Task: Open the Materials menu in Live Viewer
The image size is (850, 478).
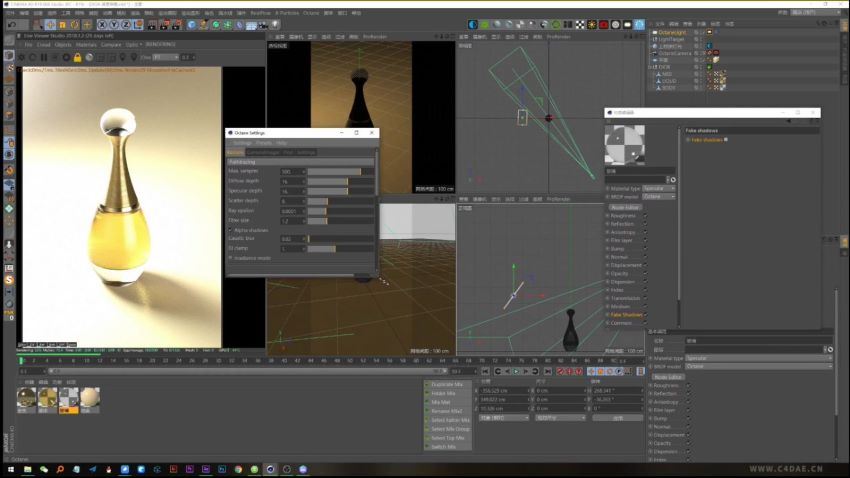Action: [x=86, y=44]
